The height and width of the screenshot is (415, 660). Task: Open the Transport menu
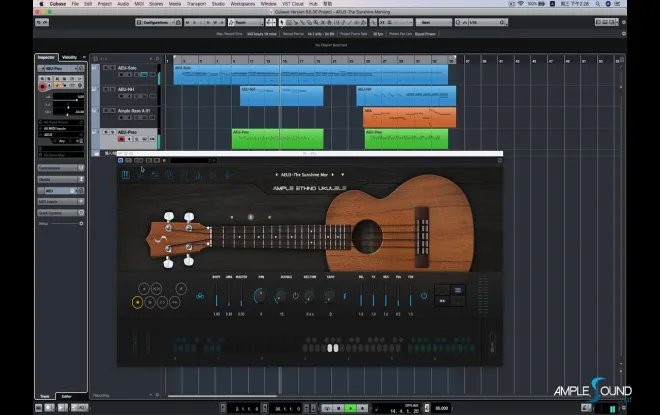196,4
